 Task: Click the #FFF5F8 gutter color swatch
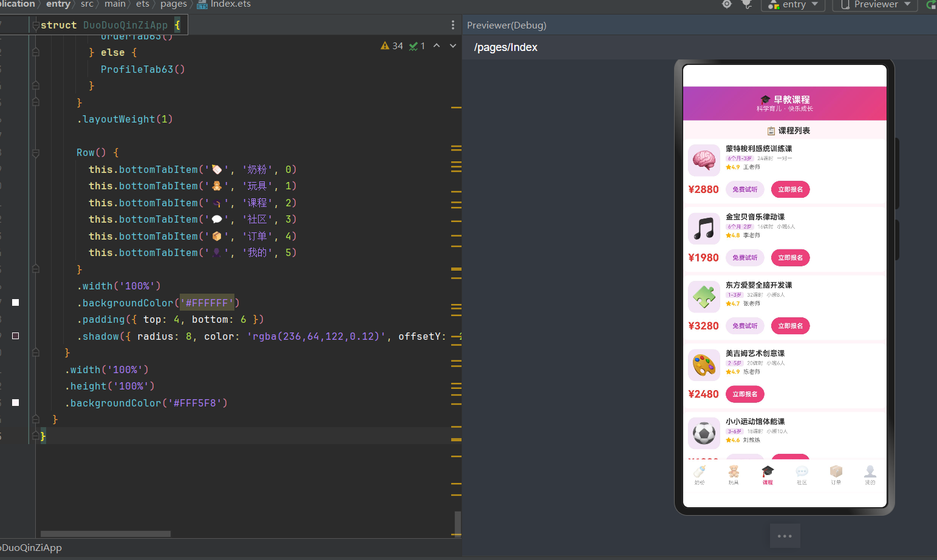coord(16,402)
